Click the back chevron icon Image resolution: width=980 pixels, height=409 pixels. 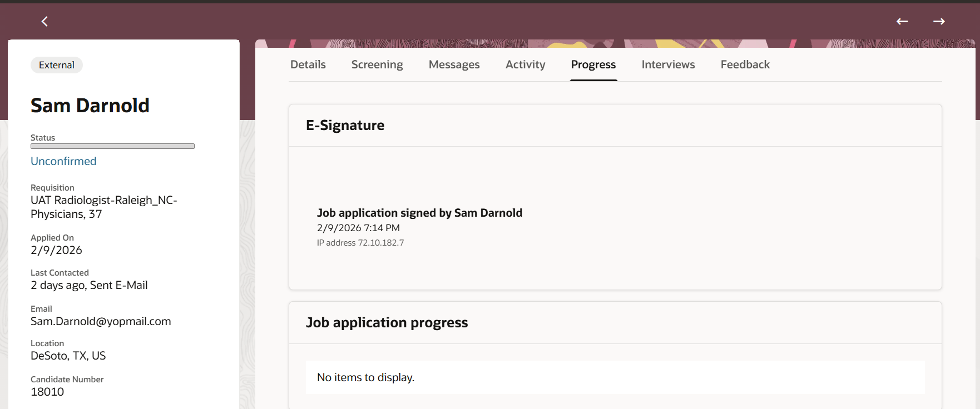pyautogui.click(x=45, y=21)
